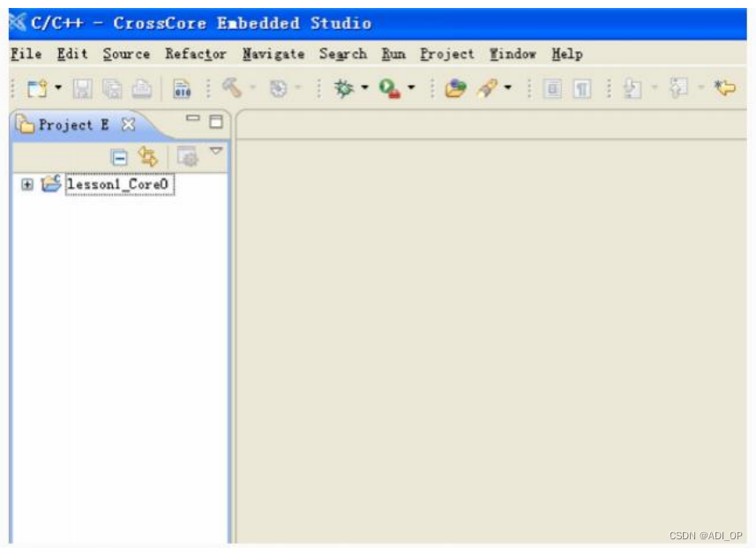Viewport: 756px width, 549px height.
Task: Expand the lesson1_Core0 project node
Action: tap(27, 184)
